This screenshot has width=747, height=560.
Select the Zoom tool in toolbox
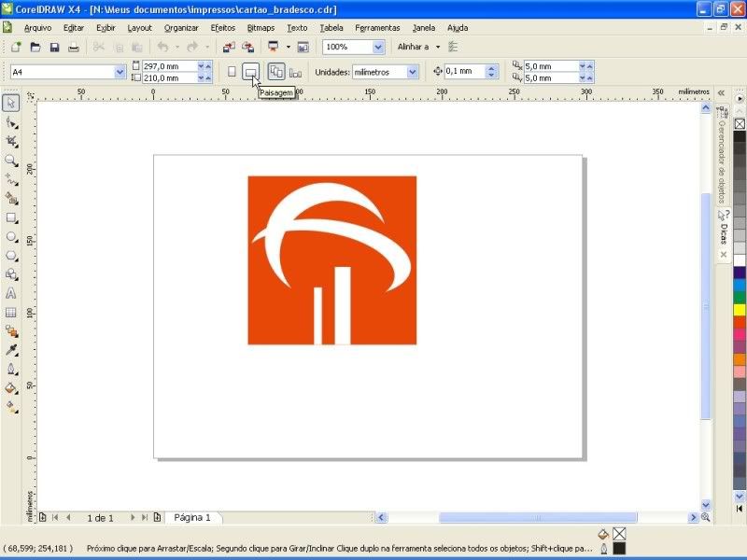11,160
